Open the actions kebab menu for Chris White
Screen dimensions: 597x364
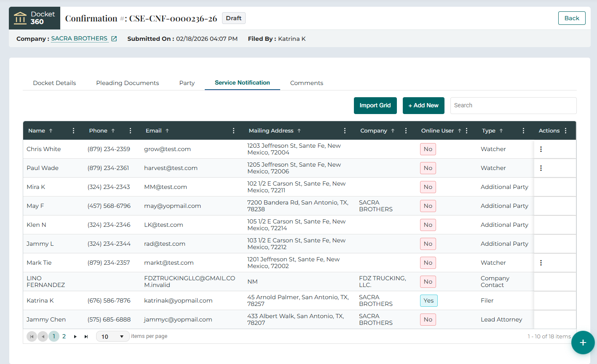[541, 149]
